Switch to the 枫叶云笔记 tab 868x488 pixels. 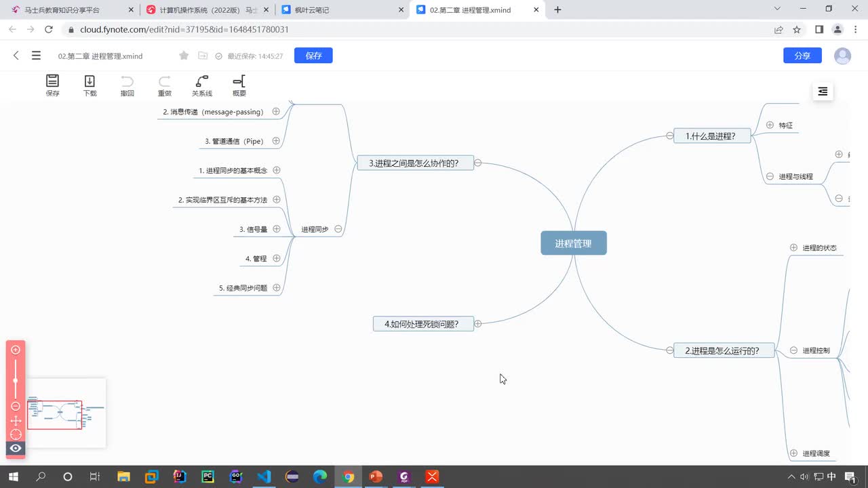[343, 10]
